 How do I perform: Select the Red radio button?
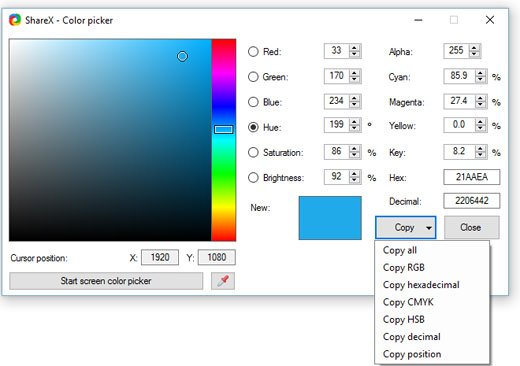click(x=253, y=52)
